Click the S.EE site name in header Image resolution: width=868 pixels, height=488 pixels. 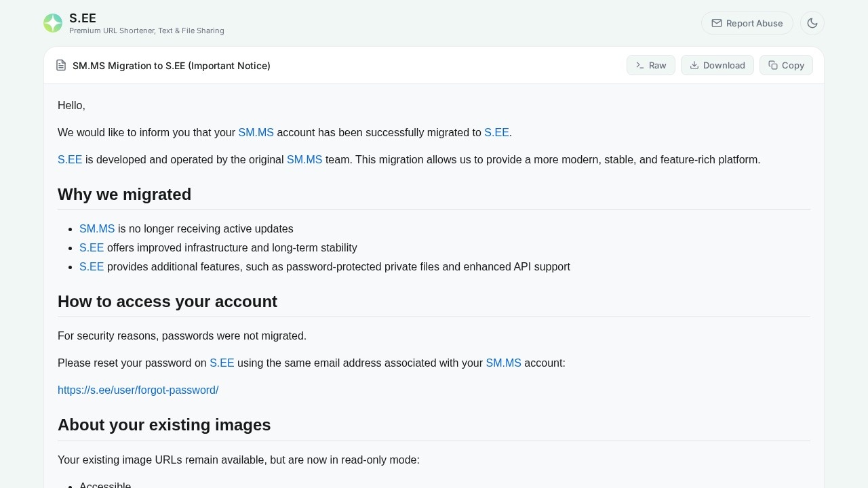point(83,18)
